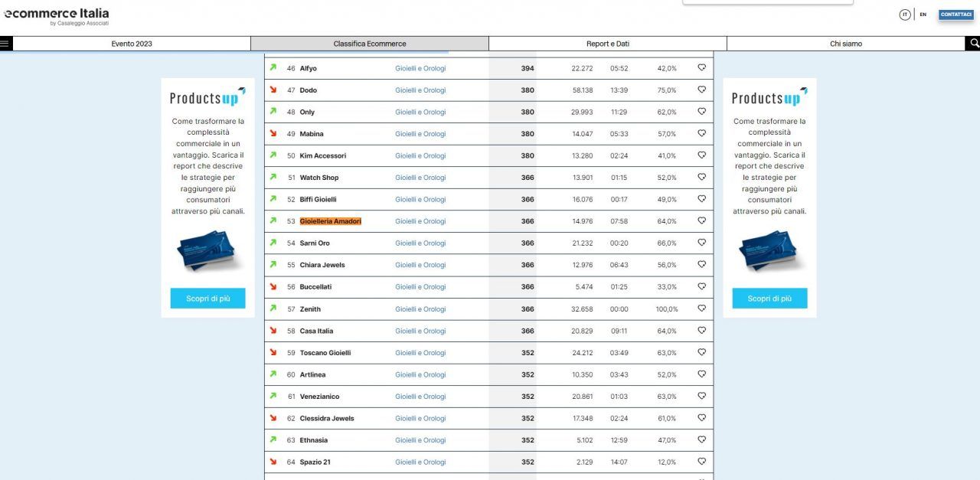Click the store name Chiara Jewels

pyautogui.click(x=322, y=265)
